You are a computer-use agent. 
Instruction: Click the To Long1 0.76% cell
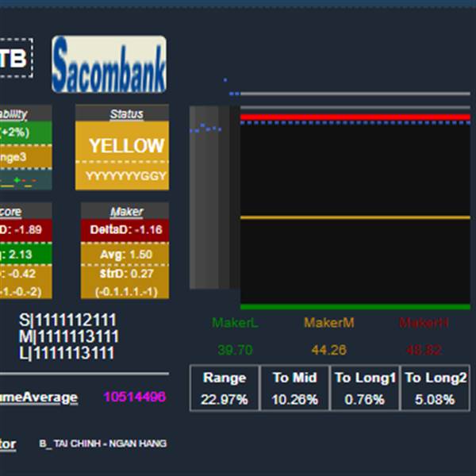point(365,388)
